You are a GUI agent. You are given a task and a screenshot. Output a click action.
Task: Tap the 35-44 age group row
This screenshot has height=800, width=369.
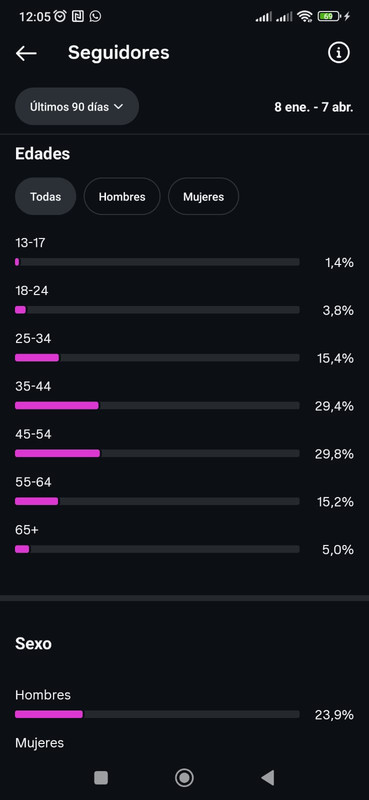click(184, 396)
